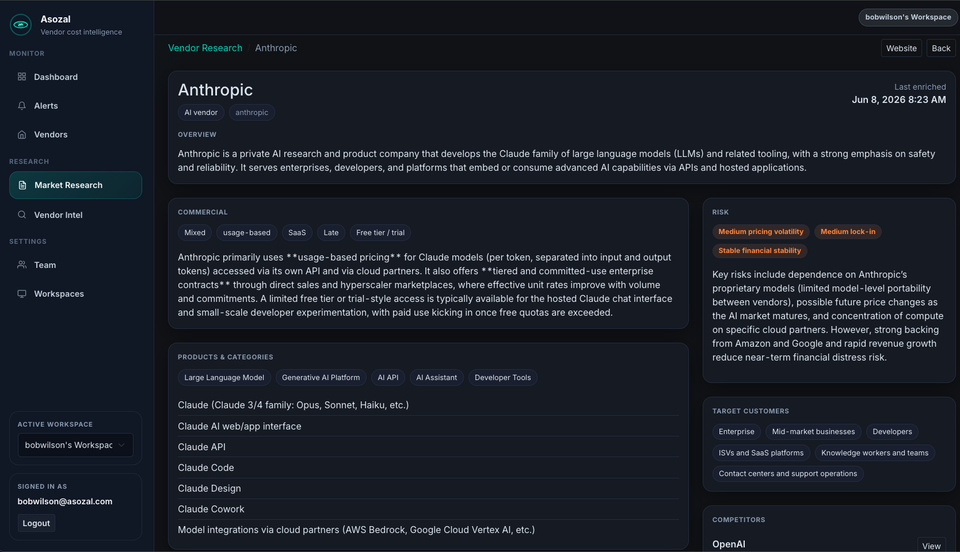Select the Claude Cowork row
This screenshot has width=960, height=552.
[x=428, y=509]
